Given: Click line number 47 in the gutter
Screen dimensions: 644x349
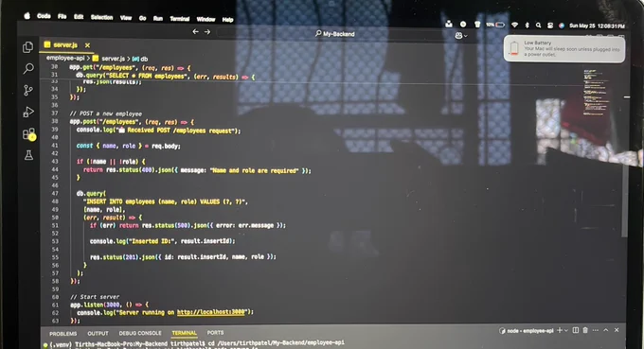Looking at the screenshot, I should (55, 193).
